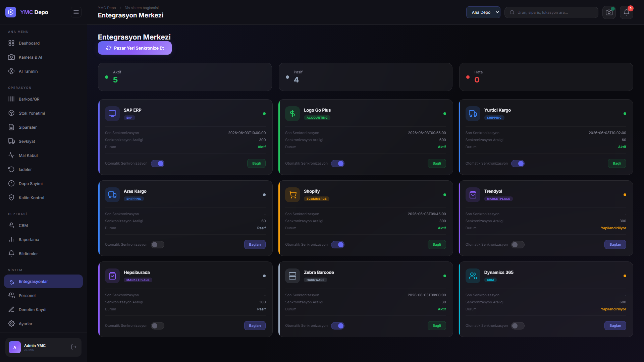Screen dimensions: 644x362
Task: Click Baglan on Aras Kargo card
Action: (255, 245)
